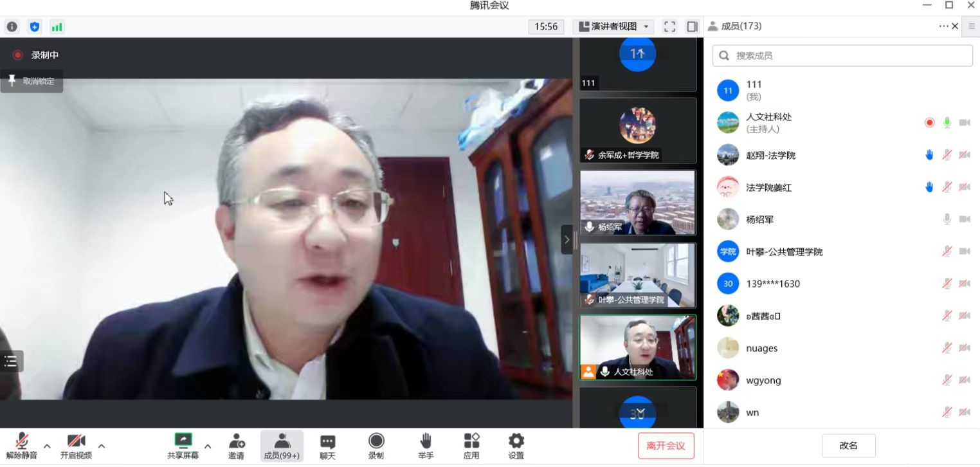Click the meeting info icon
Screen dimensions: 980x467
point(12,27)
